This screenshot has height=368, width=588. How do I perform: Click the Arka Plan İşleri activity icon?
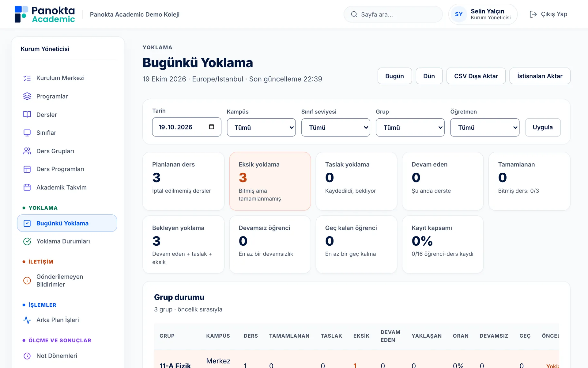[27, 320]
